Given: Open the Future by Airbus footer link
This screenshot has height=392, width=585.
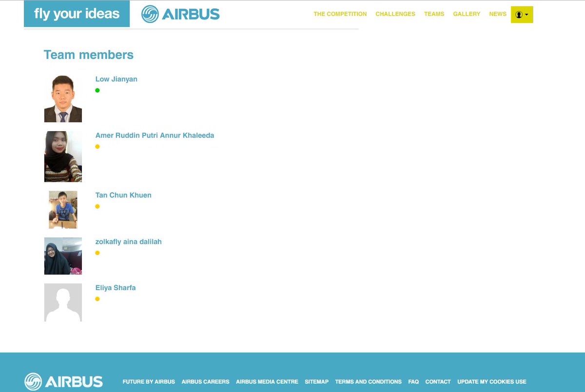Looking at the screenshot, I should click(x=149, y=382).
